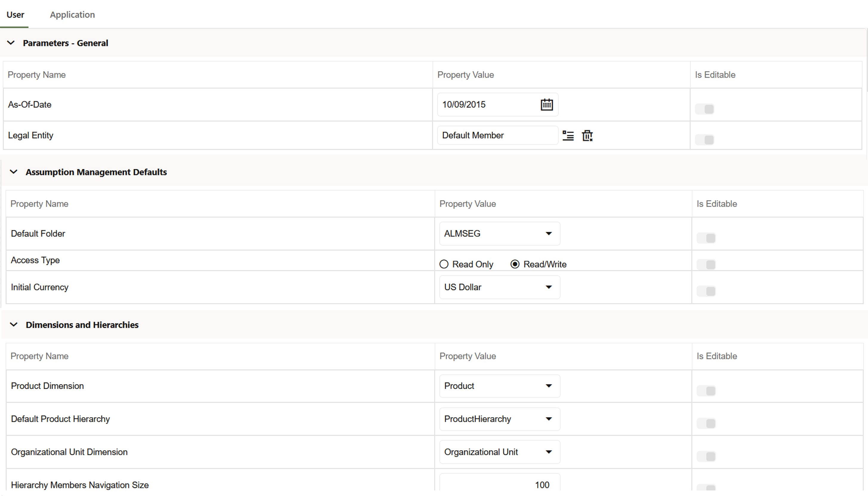Open the Product Dimension dropdown arrow
The image size is (868, 496).
click(x=548, y=386)
